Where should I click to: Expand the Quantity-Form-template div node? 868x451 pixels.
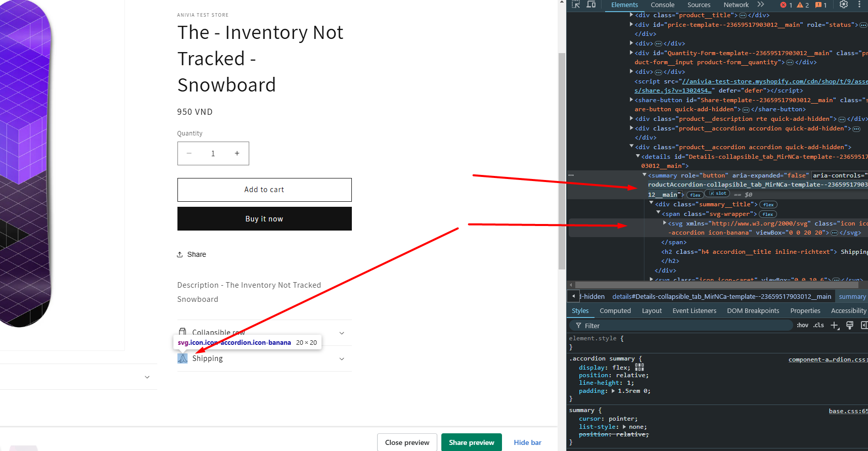[x=631, y=53]
